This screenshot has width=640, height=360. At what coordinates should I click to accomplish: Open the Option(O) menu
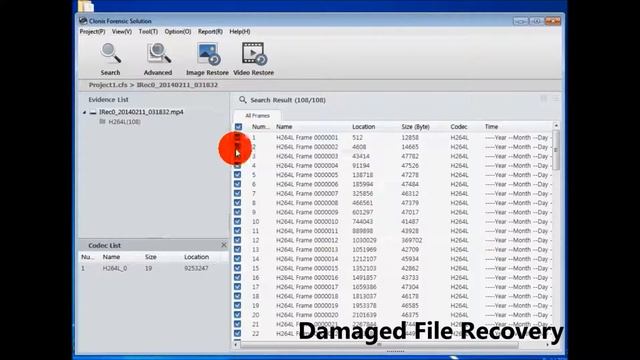(x=178, y=31)
